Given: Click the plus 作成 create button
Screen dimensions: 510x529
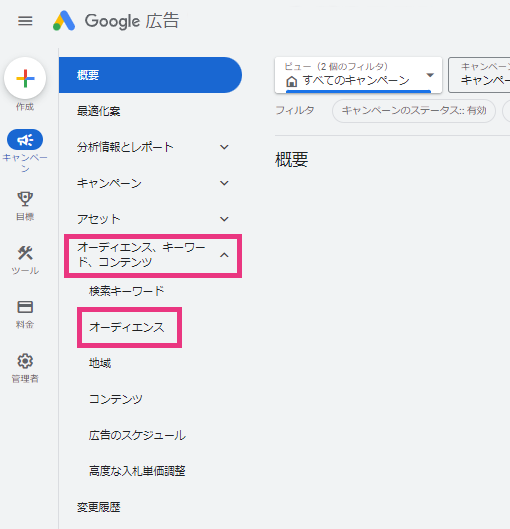Looking at the screenshot, I should click(25, 78).
